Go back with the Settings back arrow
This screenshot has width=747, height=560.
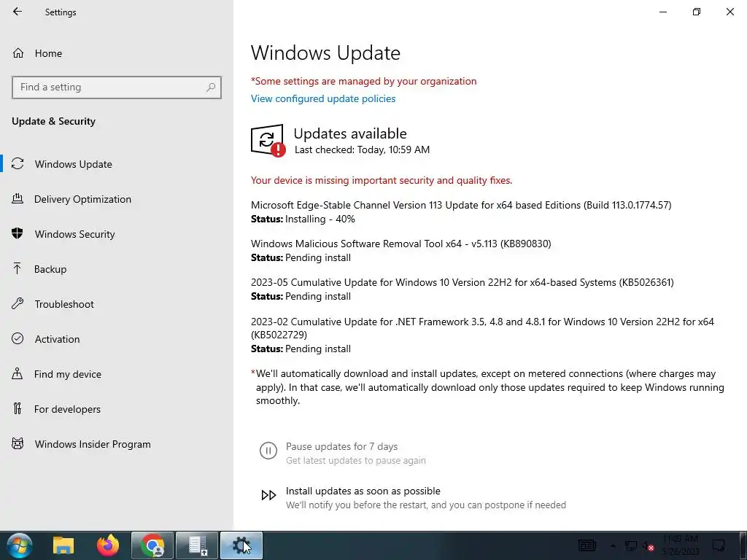click(x=18, y=12)
